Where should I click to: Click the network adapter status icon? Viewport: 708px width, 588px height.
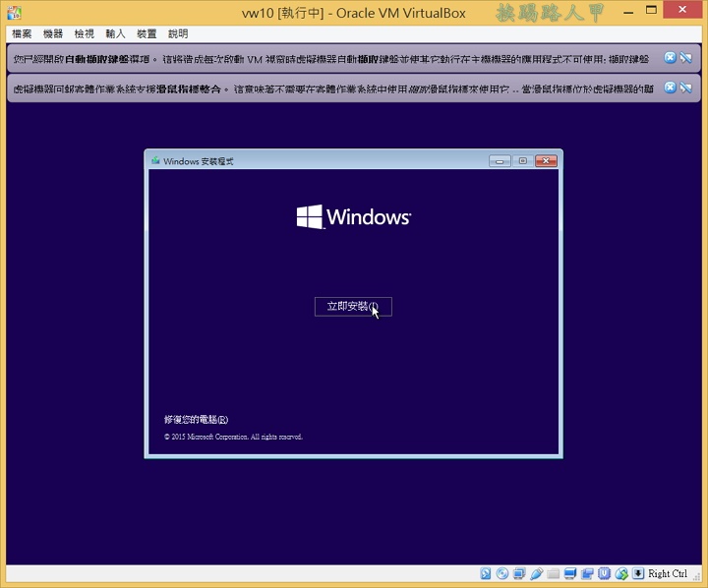[x=519, y=573]
